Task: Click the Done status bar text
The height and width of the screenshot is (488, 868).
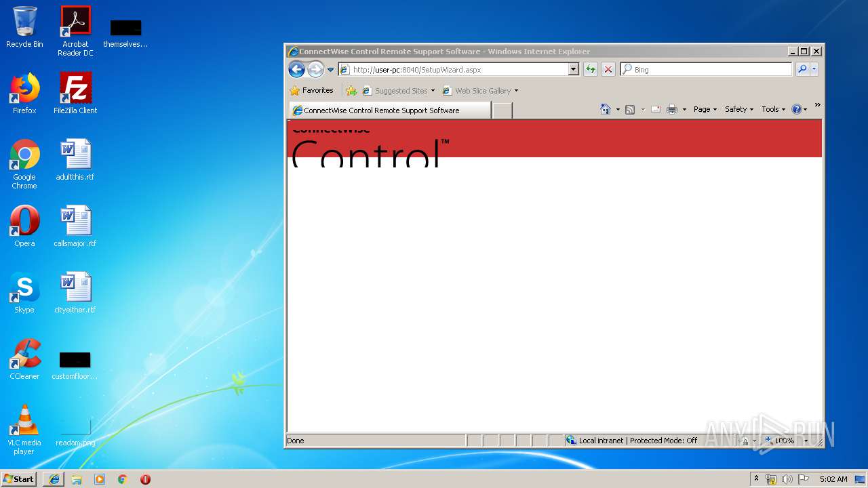Action: click(x=296, y=441)
